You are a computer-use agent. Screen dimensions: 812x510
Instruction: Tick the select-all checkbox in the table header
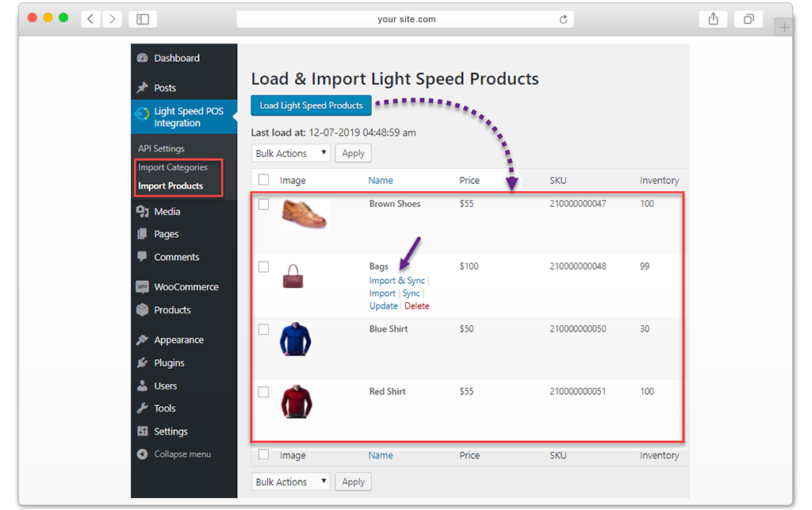[263, 180]
